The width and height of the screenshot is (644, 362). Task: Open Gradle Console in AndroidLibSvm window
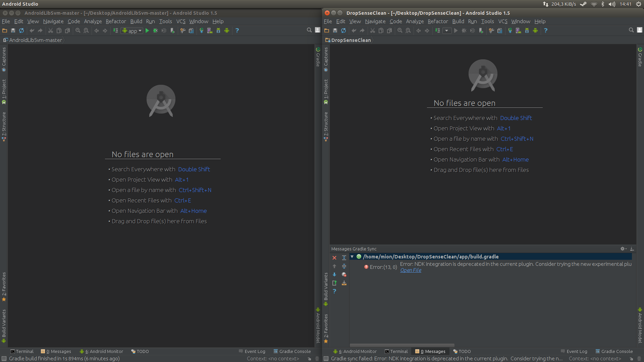pos(292,351)
